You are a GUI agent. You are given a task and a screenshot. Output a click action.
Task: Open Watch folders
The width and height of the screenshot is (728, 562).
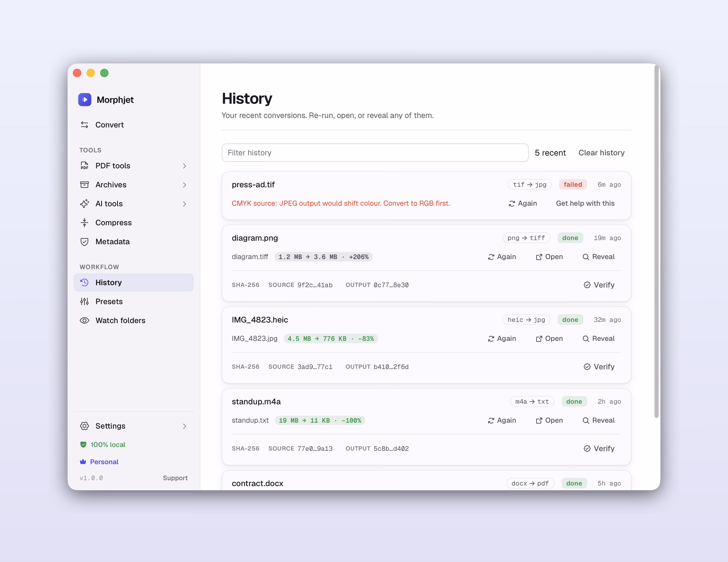click(x=134, y=321)
